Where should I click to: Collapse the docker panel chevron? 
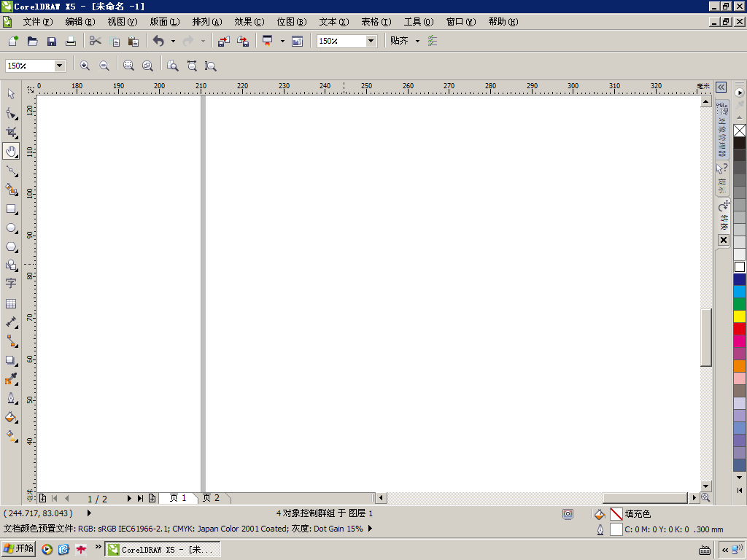point(721,87)
